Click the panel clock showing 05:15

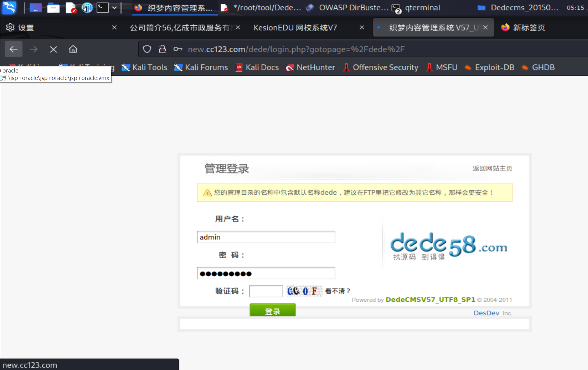575,8
